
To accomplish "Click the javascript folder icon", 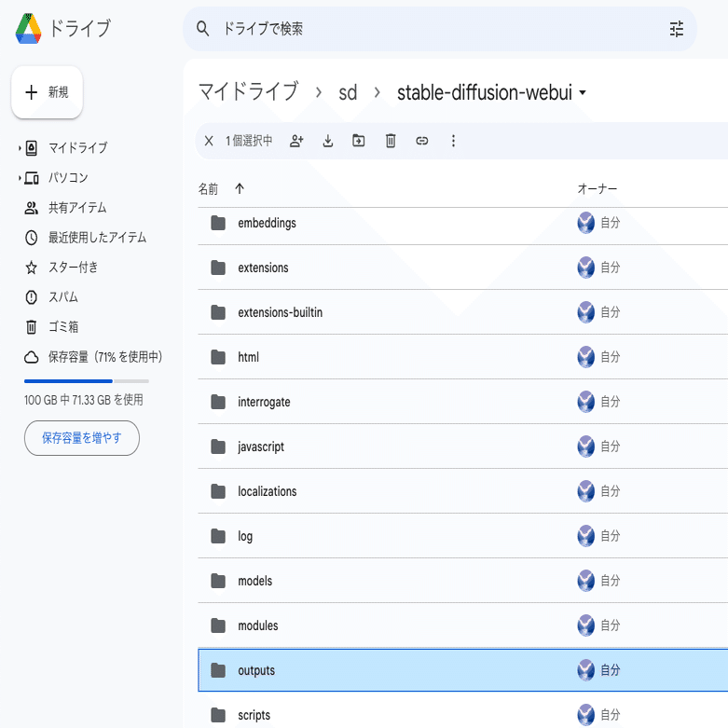I will click(218, 446).
